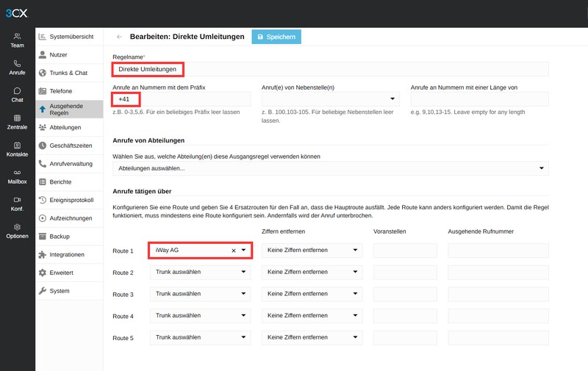588x371 pixels.
Task: Open the Optionen gear icon
Action: (17, 227)
